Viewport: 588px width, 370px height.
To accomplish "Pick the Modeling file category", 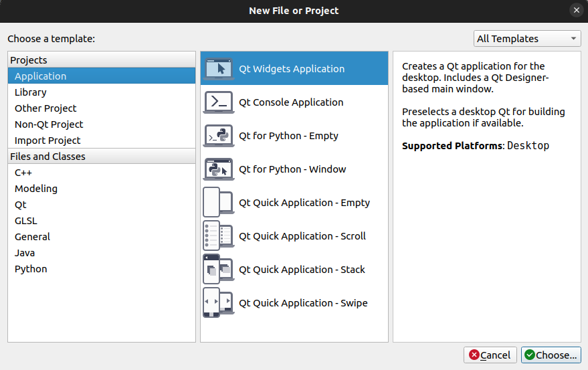I will [36, 189].
